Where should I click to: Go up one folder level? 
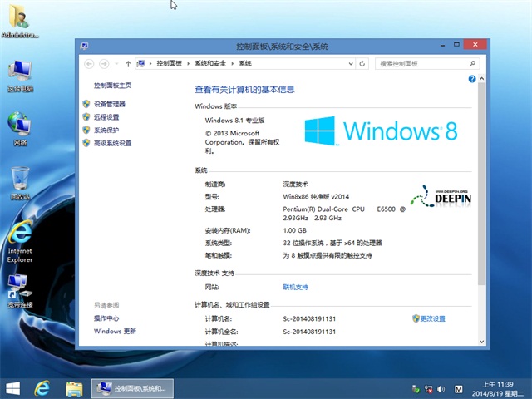coord(127,63)
